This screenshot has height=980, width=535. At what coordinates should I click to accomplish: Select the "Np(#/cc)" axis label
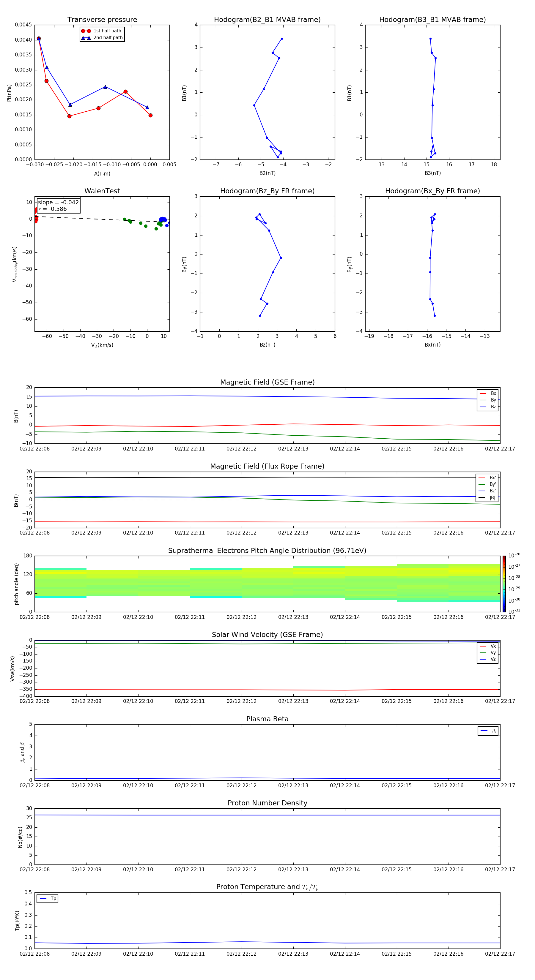pos(20,837)
